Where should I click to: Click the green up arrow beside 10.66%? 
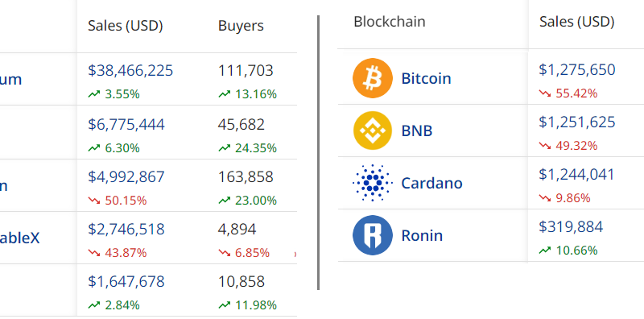point(545,251)
